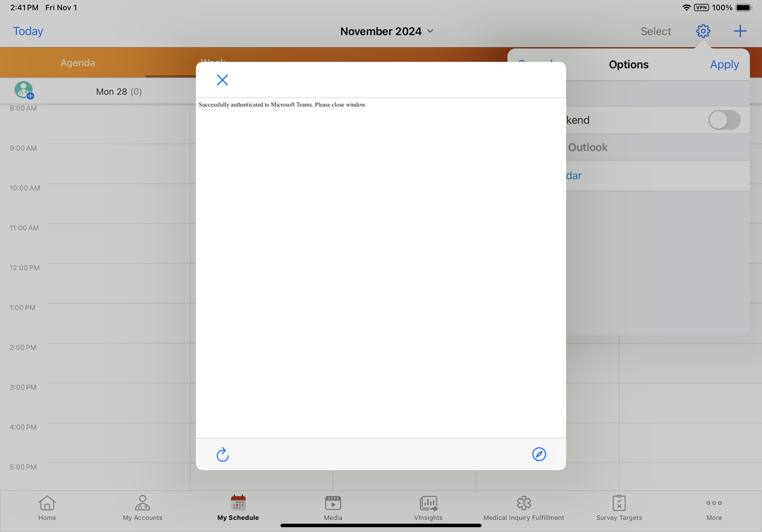Screen dimensions: 762x532
Task: Close the Microsoft Teams authentication window
Action: point(222,80)
